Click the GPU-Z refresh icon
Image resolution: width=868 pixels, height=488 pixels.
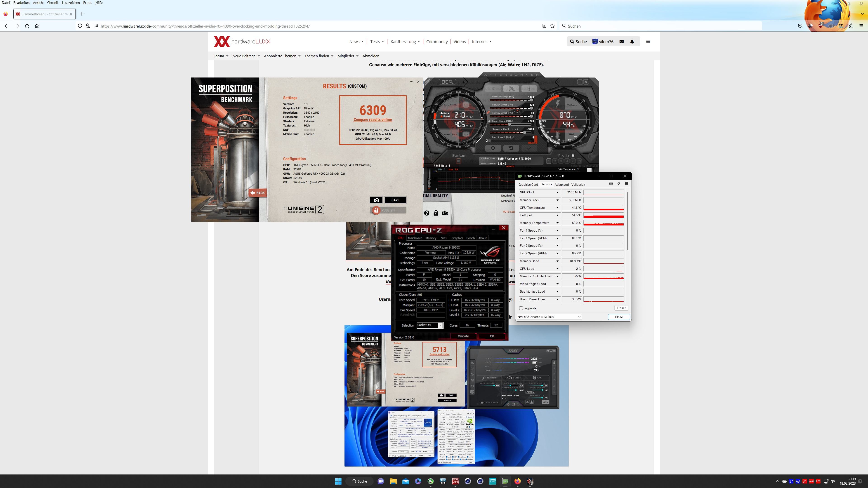(x=619, y=183)
